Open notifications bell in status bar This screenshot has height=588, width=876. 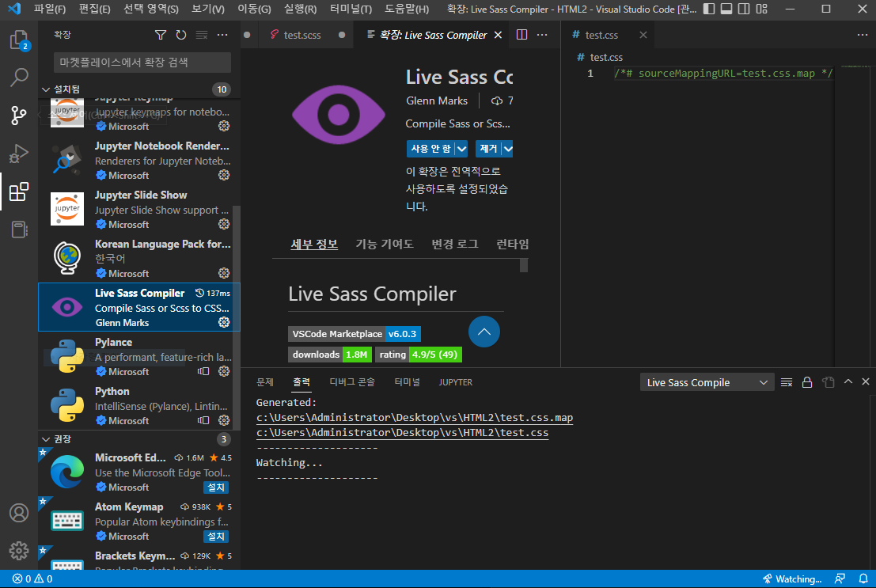863,579
